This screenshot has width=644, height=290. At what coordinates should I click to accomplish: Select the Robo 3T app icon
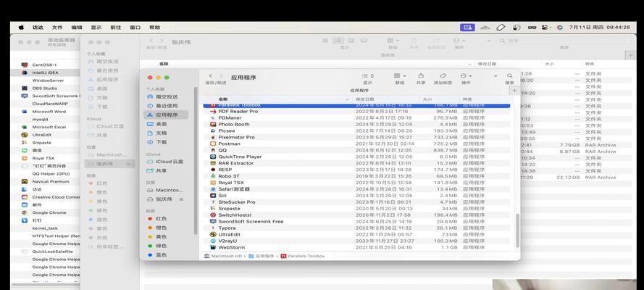click(213, 176)
